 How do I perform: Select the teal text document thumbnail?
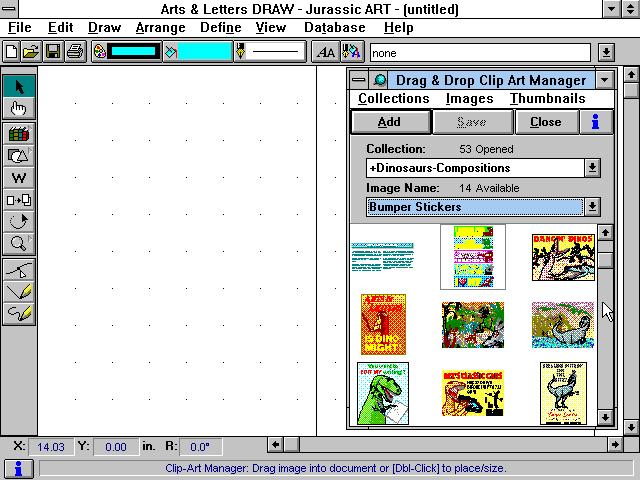point(382,256)
